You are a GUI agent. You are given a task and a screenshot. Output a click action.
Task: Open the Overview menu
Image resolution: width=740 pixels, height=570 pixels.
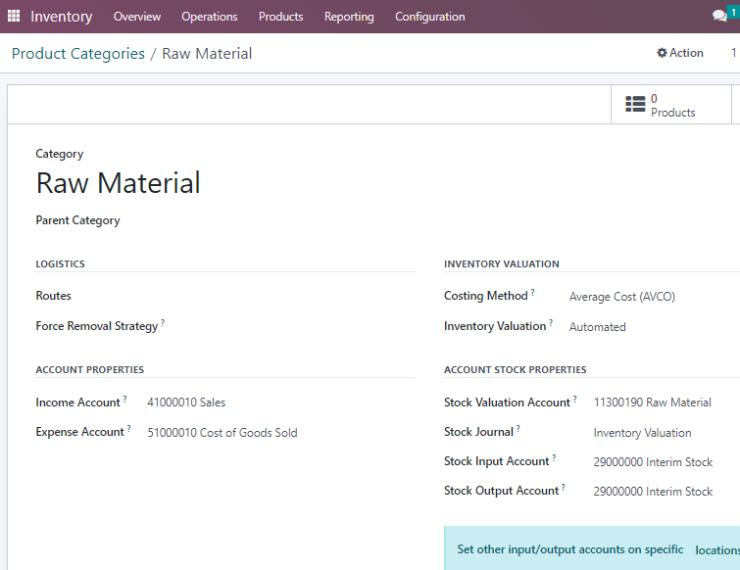pyautogui.click(x=137, y=17)
